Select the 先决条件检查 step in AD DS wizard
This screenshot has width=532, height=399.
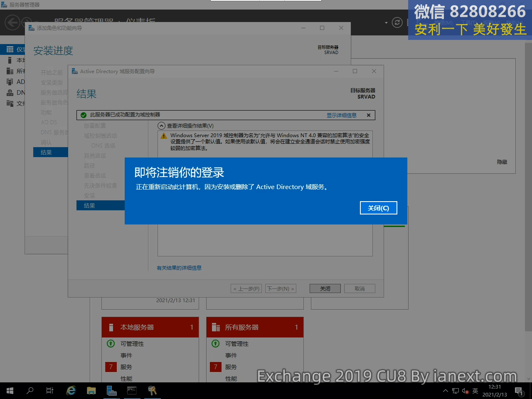101,185
